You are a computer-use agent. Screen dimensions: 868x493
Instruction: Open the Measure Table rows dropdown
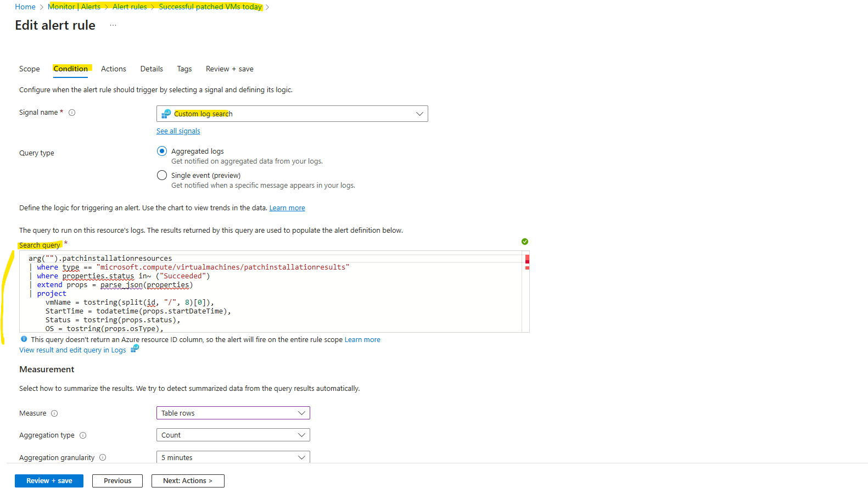point(233,413)
